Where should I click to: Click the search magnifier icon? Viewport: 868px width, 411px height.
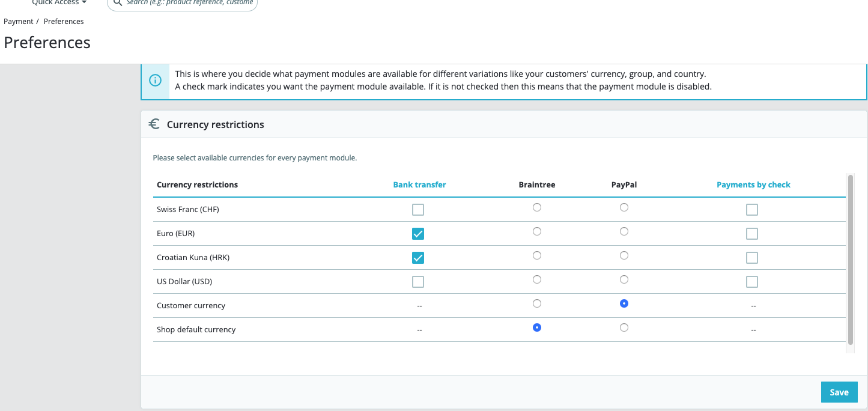click(118, 2)
